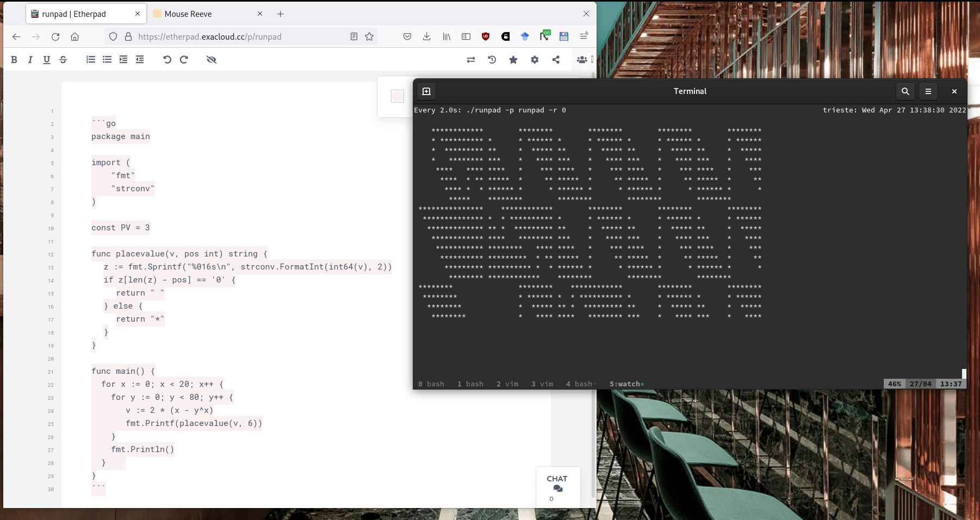Viewport: 980px width, 520px height.
Task: Redo last edit in Etherpad
Action: (184, 60)
